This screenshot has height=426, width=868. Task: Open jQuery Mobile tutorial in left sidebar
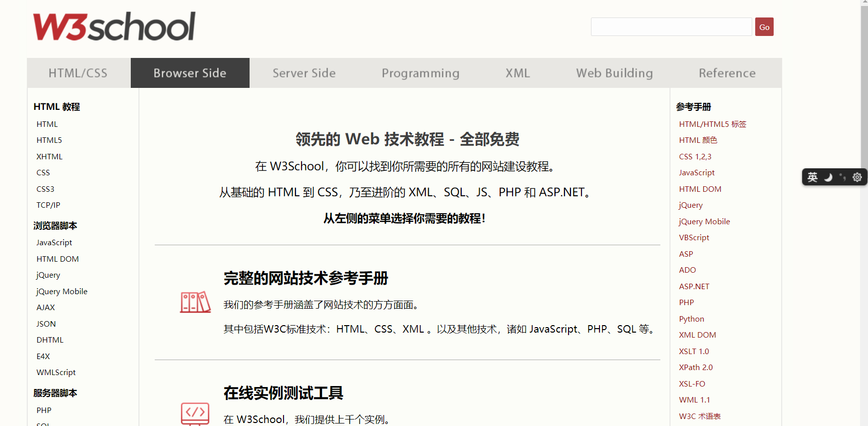61,291
